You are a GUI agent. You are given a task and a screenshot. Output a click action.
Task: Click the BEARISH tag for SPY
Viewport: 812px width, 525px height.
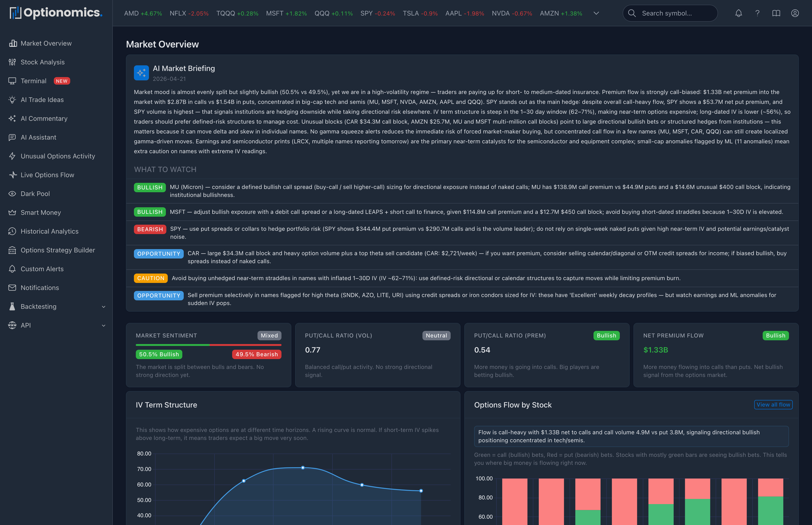[150, 229]
